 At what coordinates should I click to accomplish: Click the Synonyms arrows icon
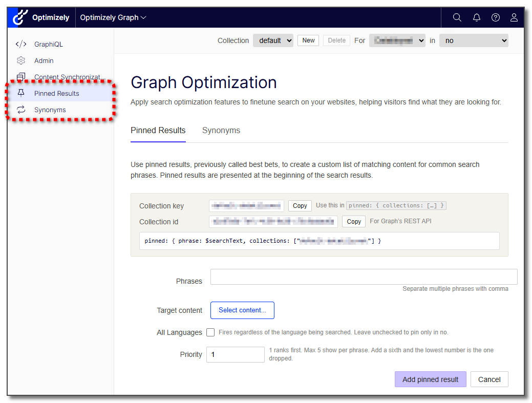tap(21, 110)
